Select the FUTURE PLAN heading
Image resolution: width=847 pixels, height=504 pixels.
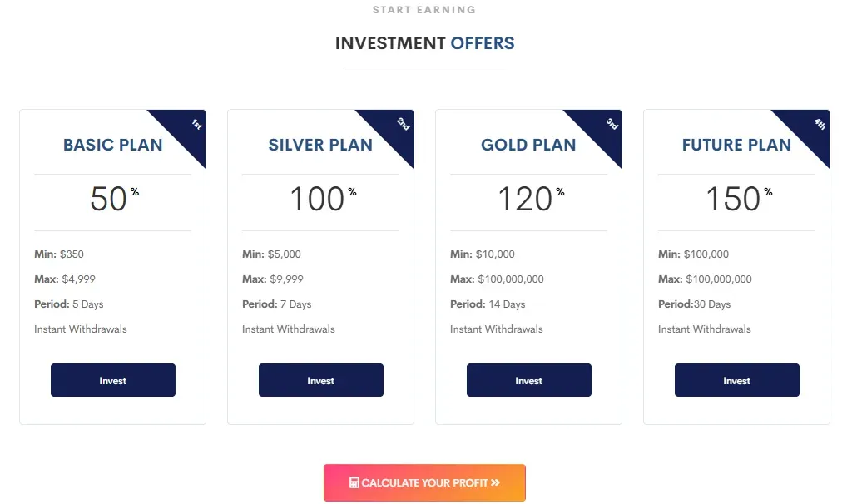click(x=736, y=145)
